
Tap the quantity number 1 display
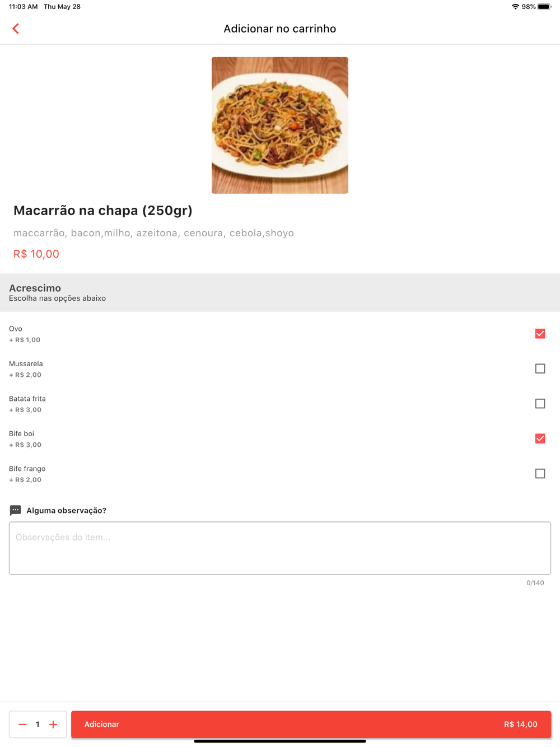coord(38,724)
